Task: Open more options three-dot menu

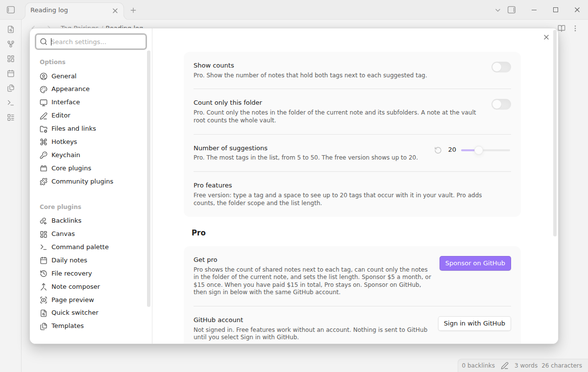Action: [576, 28]
